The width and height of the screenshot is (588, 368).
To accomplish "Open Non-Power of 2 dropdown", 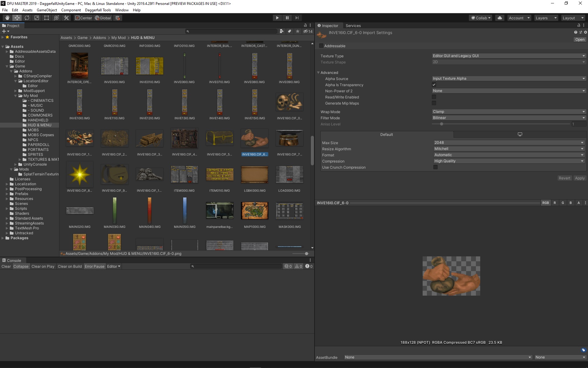I will pyautogui.click(x=509, y=91).
